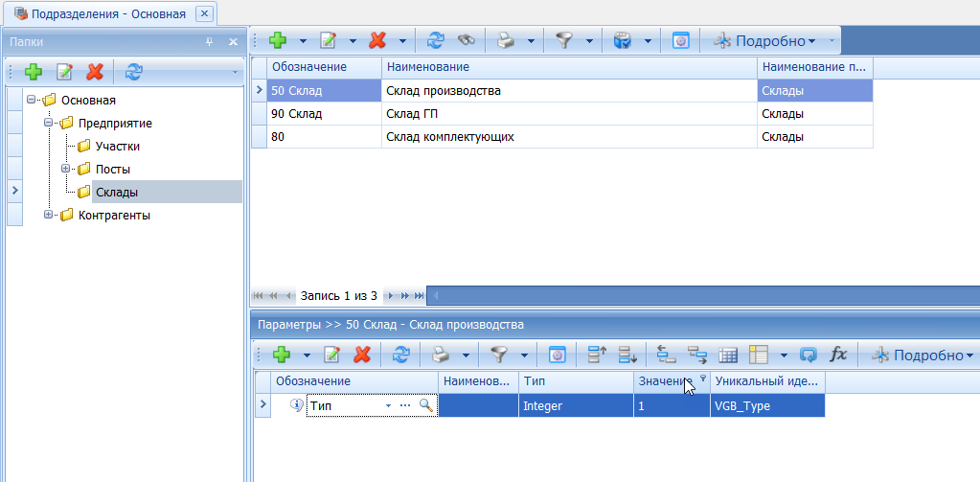Click magnifier icon in the Тип cell
980x482 pixels.
[425, 406]
